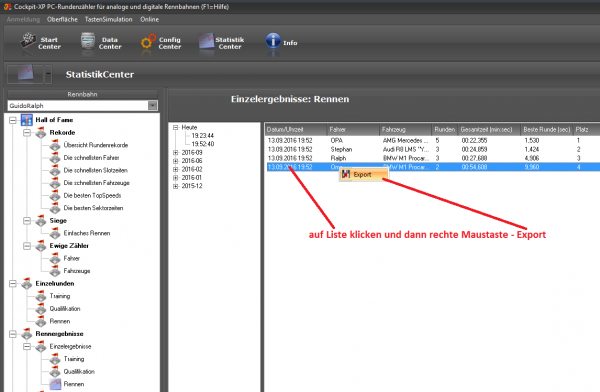
Task: Expand the 2016-09 date node
Action: 176,152
